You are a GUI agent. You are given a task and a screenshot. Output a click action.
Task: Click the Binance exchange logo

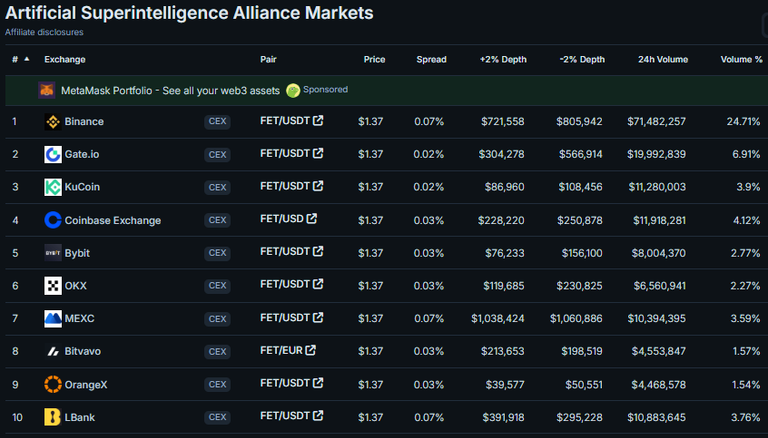pyautogui.click(x=53, y=122)
